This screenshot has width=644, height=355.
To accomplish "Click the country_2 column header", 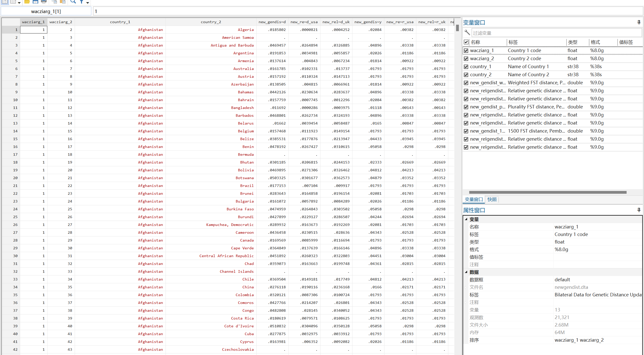I will [x=211, y=22].
